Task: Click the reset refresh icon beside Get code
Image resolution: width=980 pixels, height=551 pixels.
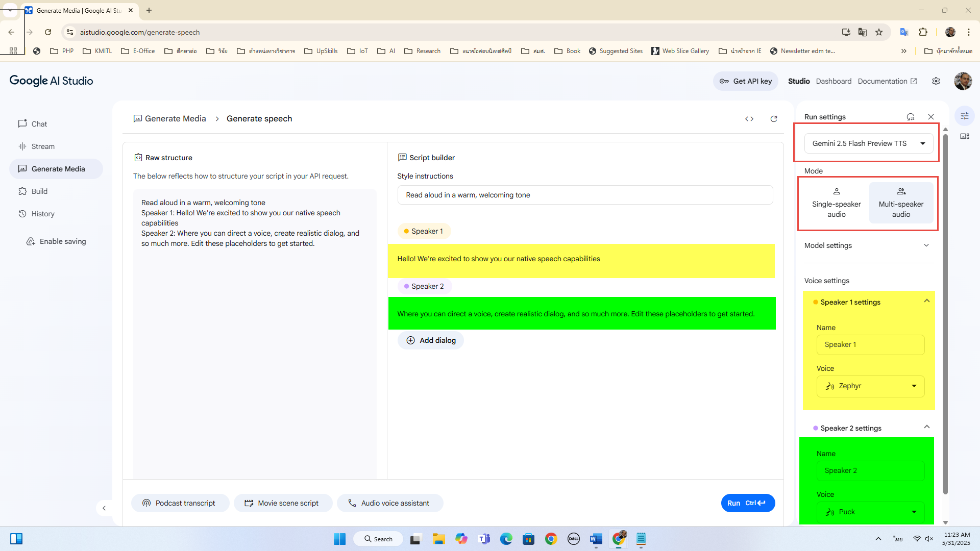Action: (774, 119)
